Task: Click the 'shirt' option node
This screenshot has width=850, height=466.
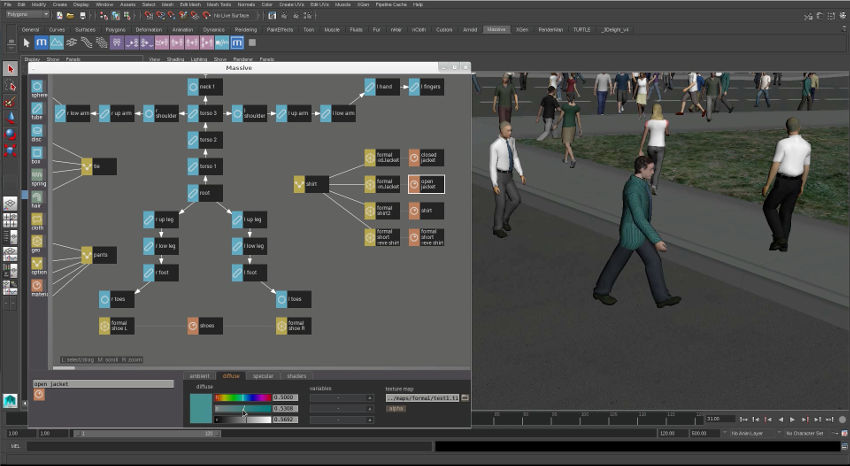Action: pos(309,184)
